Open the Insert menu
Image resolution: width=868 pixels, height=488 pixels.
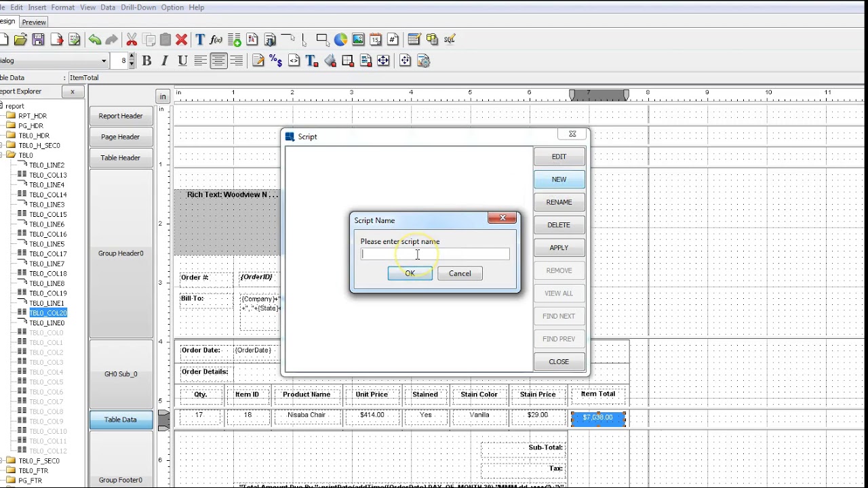click(x=37, y=7)
